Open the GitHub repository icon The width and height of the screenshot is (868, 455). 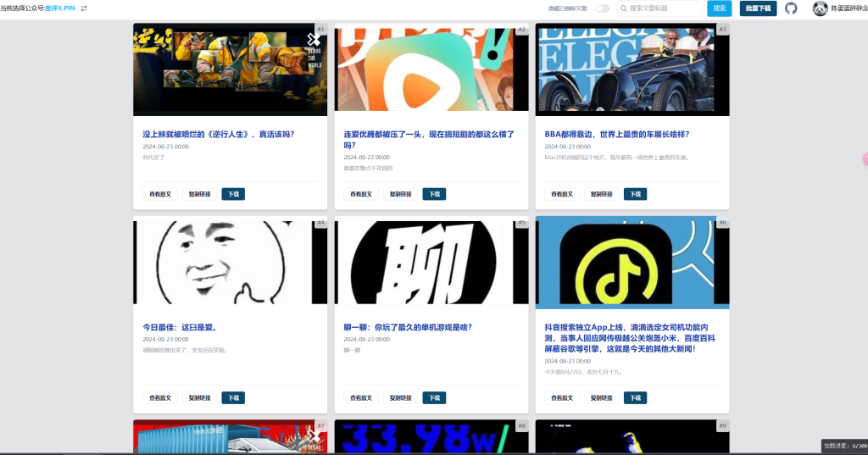click(x=791, y=8)
